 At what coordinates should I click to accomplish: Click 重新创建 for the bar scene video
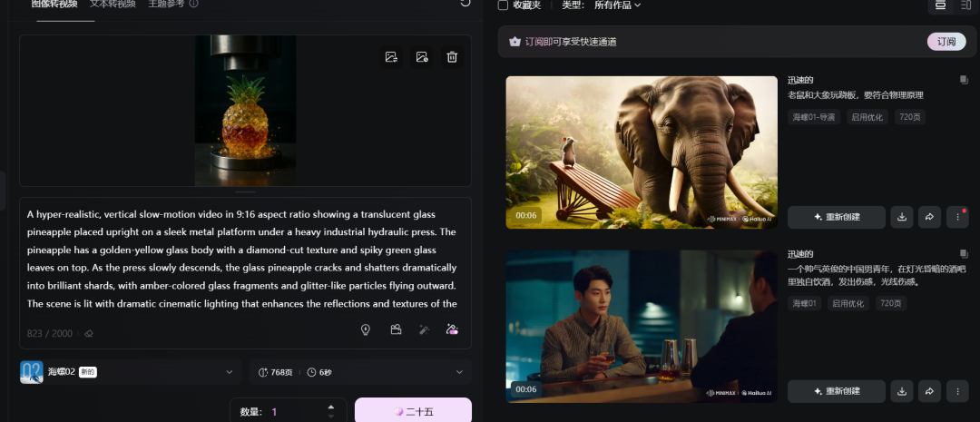pyautogui.click(x=837, y=391)
